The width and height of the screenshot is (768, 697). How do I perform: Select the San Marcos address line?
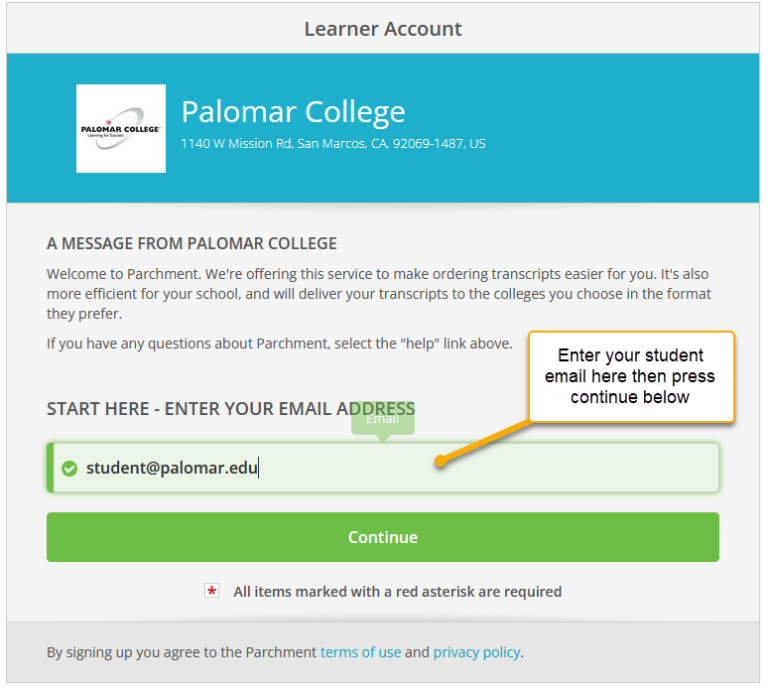(x=333, y=143)
